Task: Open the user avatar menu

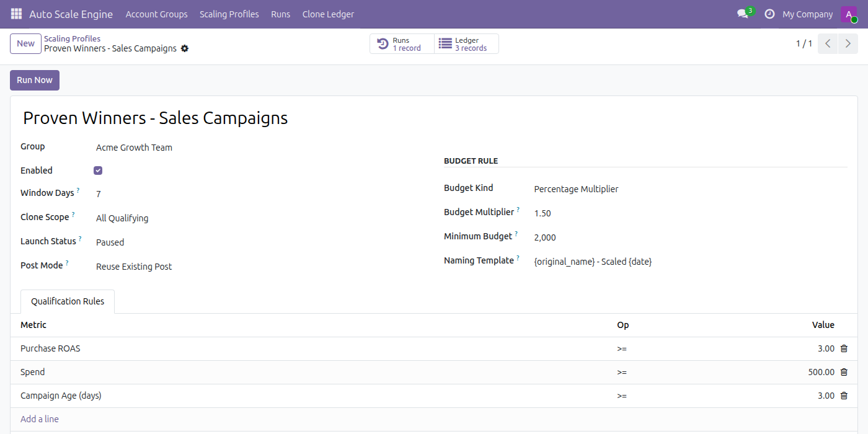Action: [849, 14]
